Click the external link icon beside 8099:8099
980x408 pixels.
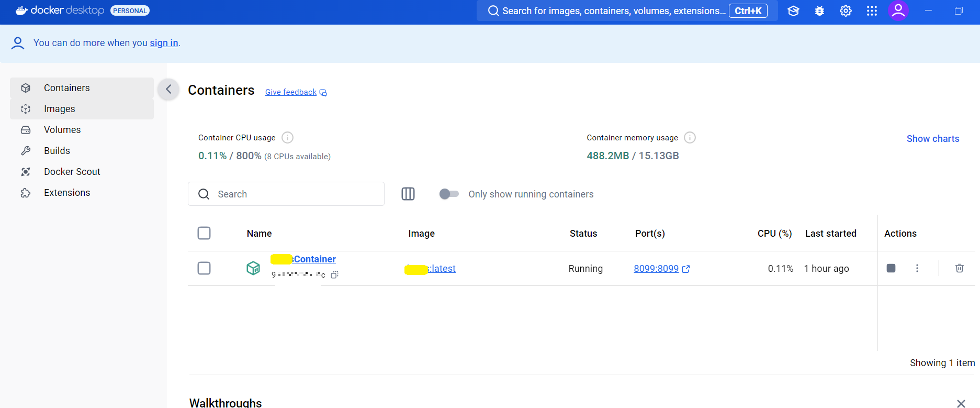[x=686, y=269]
